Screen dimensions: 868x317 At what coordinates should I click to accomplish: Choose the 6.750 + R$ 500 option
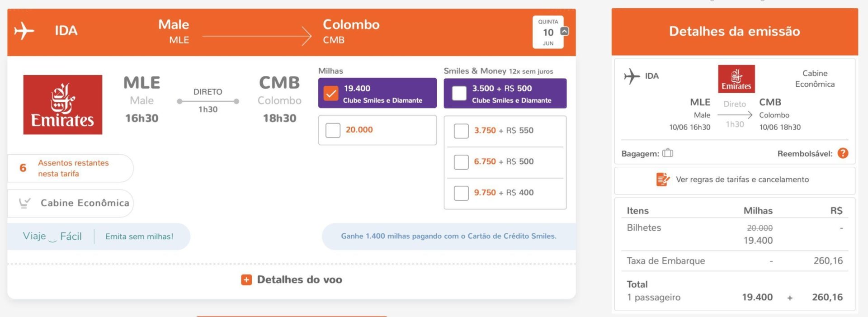(461, 162)
